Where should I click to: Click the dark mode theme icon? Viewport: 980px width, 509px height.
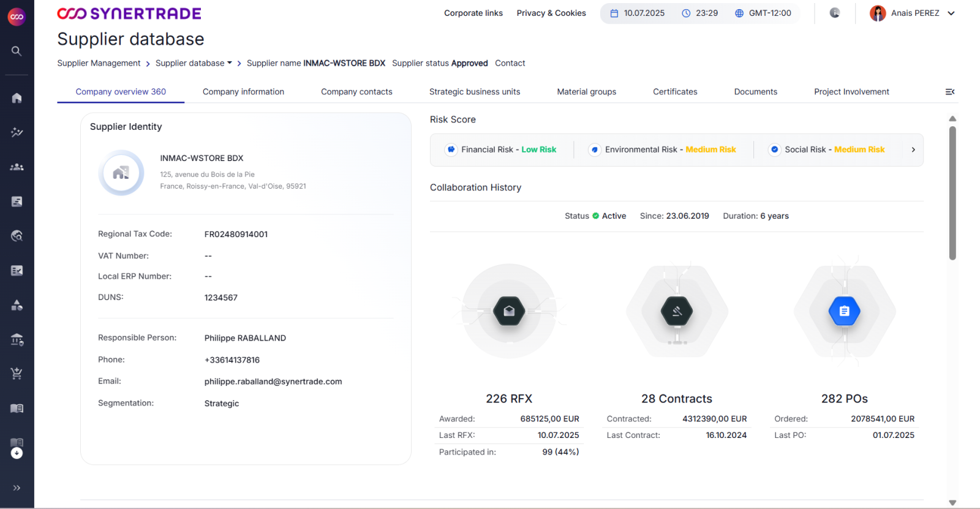835,13
